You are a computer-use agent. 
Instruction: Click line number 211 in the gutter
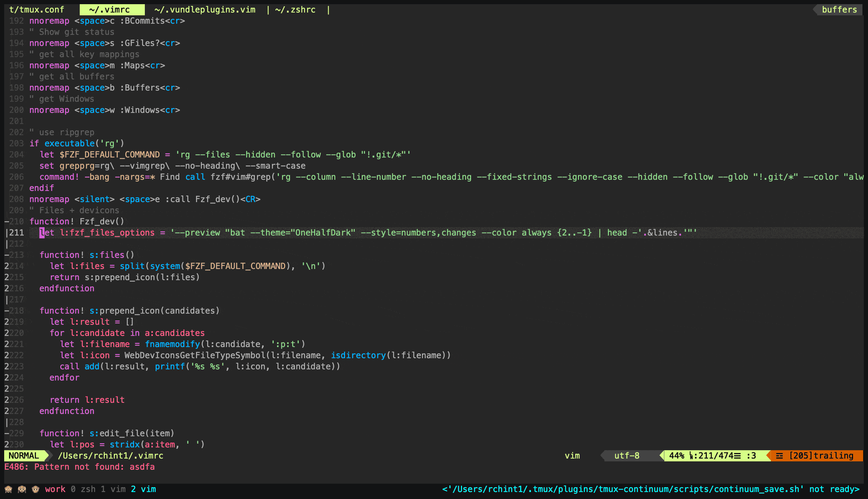(17, 233)
